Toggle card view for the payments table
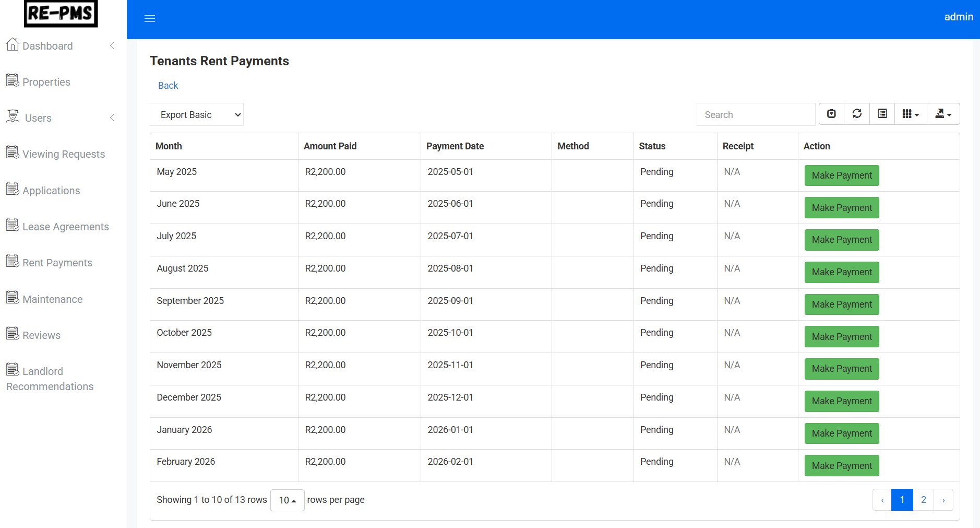The height and width of the screenshot is (528, 980). (882, 113)
